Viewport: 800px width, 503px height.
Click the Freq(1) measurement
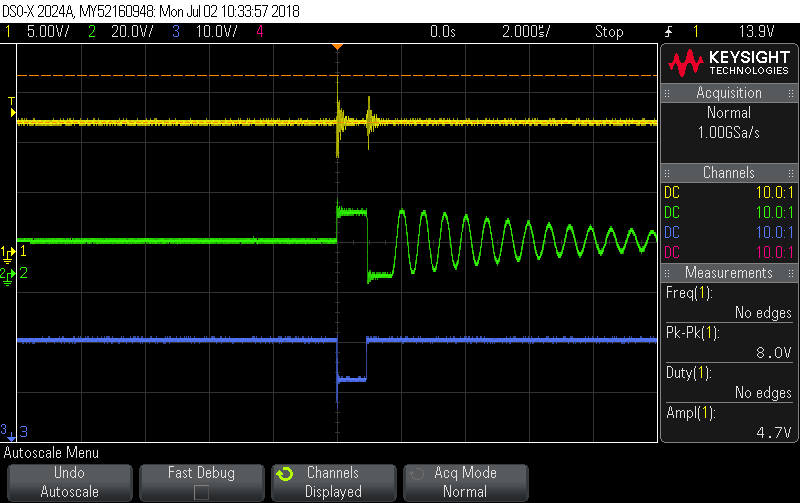(x=729, y=303)
